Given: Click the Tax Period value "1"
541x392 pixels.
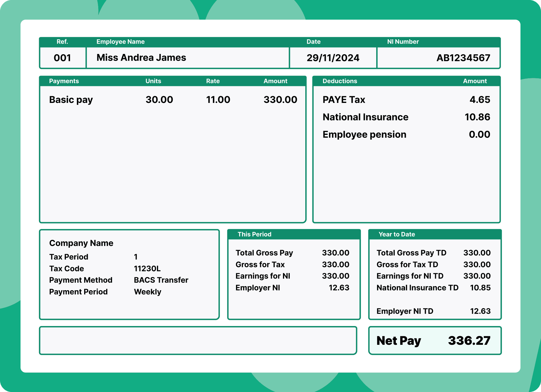Looking at the screenshot, I should click(x=136, y=257).
